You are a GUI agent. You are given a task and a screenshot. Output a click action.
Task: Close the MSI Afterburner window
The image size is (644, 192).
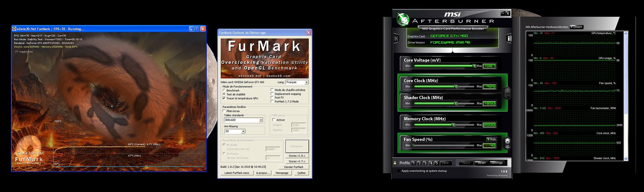[508, 13]
